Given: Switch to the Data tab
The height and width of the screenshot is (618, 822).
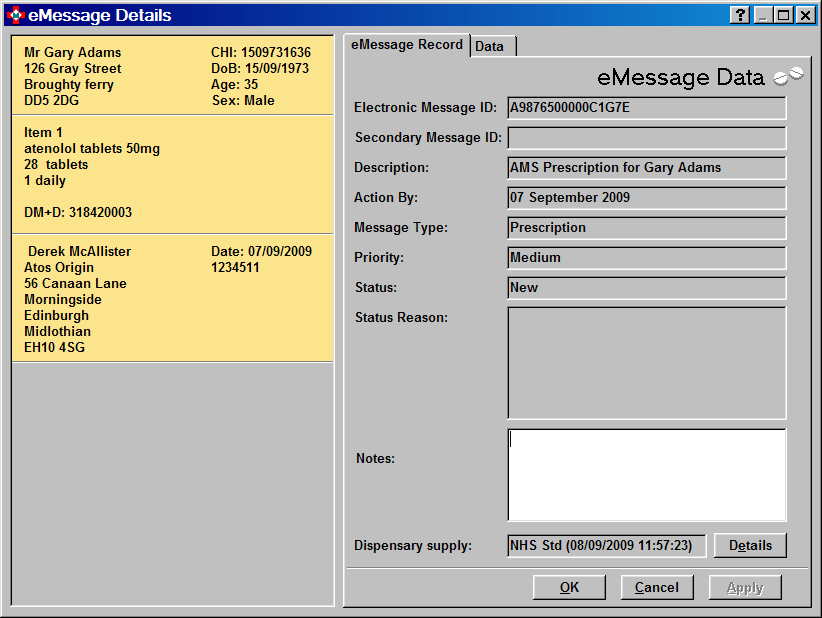Looking at the screenshot, I should [489, 46].
